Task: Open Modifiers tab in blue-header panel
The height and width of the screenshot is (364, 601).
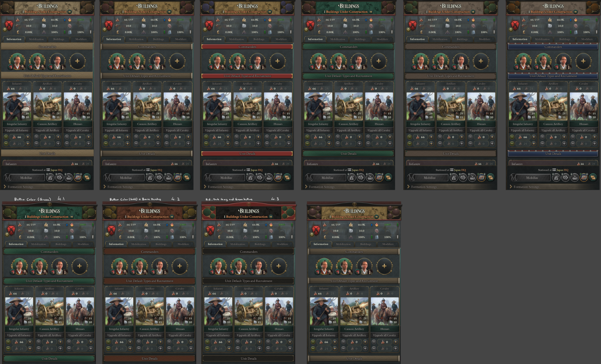Action: click(x=587, y=39)
